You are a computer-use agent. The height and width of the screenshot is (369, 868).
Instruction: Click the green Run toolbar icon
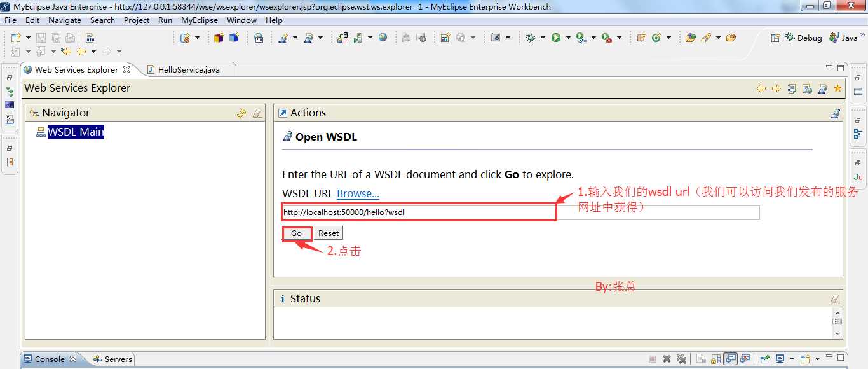point(556,38)
